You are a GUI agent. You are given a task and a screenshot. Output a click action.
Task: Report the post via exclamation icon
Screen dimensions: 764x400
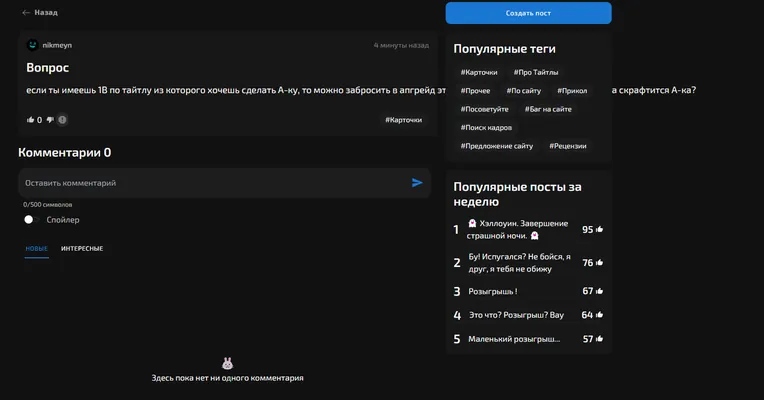[x=62, y=120]
